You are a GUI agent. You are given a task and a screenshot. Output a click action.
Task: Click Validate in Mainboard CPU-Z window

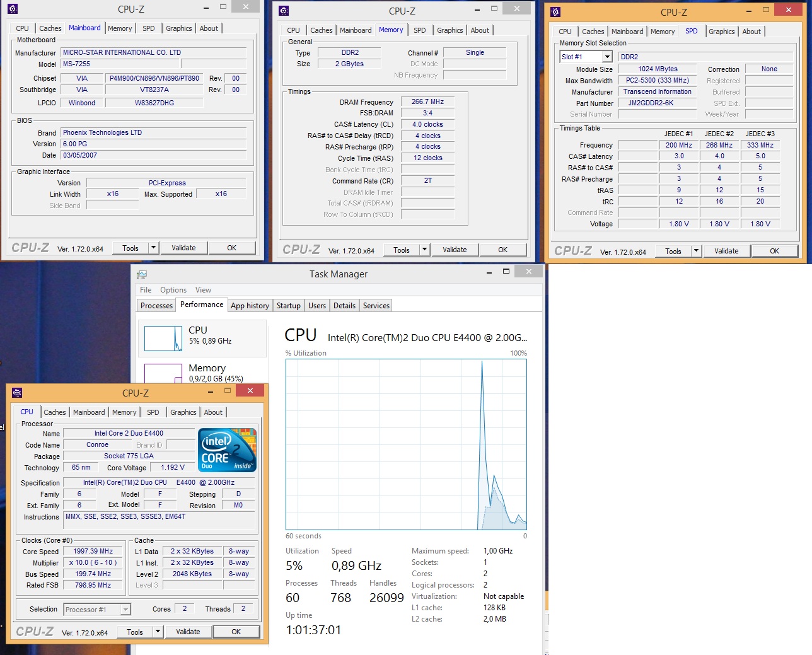pos(183,248)
